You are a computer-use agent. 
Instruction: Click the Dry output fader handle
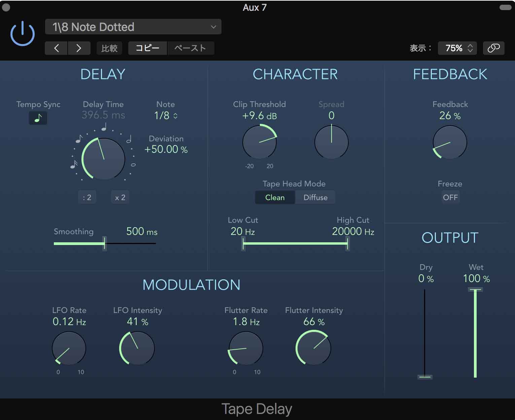click(425, 377)
